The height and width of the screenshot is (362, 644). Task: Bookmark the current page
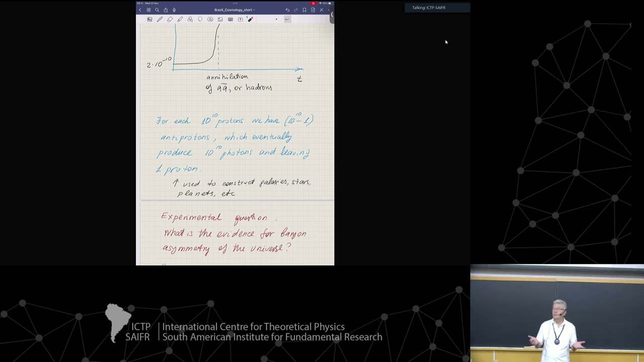[304, 10]
